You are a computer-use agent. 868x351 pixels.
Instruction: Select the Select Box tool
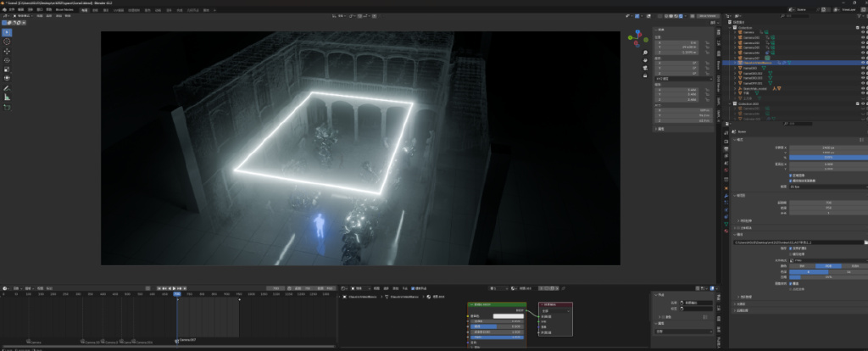[7, 32]
